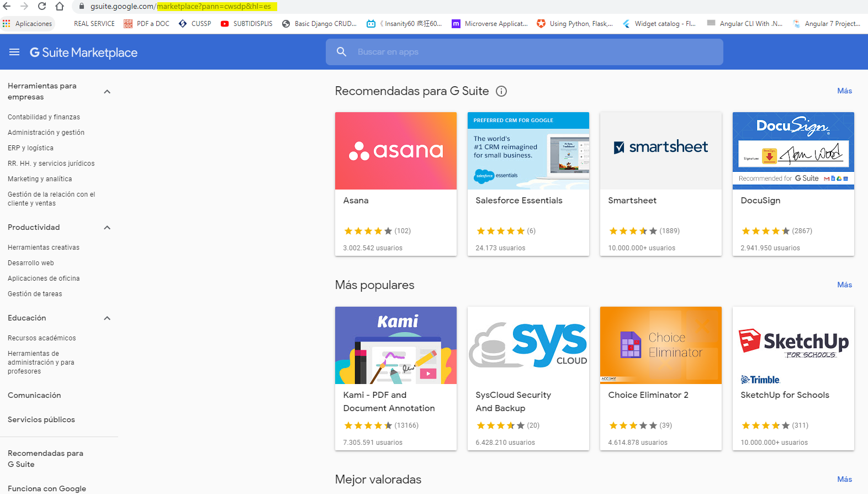Select Contabilidad y finanzas category
The image size is (868, 494).
[x=44, y=117]
